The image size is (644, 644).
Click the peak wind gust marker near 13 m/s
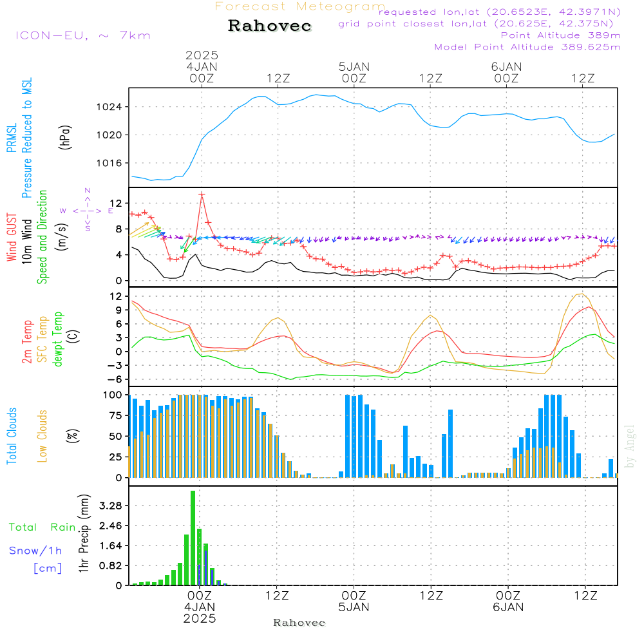(202, 194)
